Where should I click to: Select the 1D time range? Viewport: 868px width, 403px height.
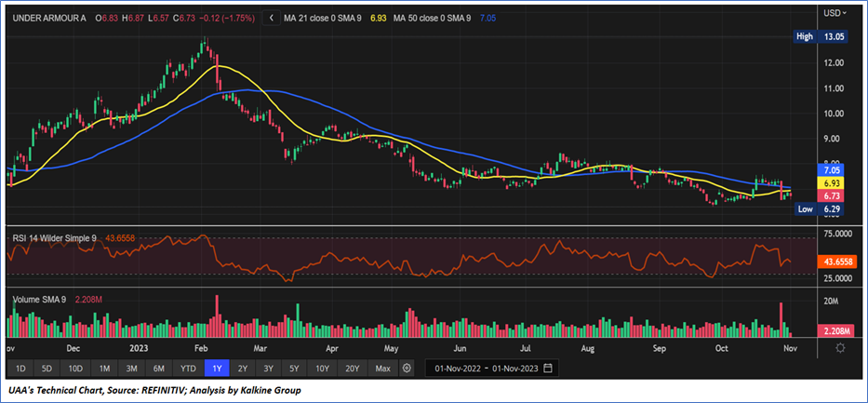point(20,369)
